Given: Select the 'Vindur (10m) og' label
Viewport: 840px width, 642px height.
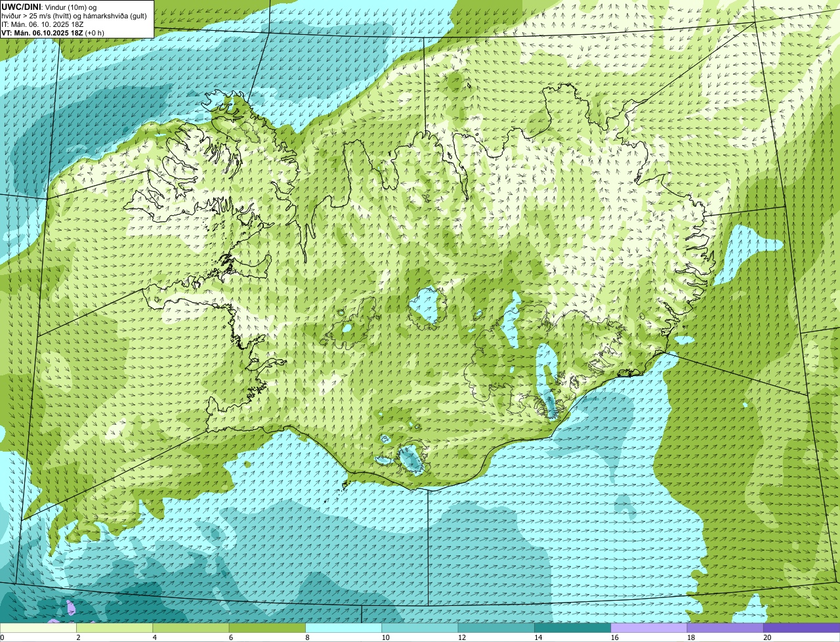Looking at the screenshot, I should [71, 7].
